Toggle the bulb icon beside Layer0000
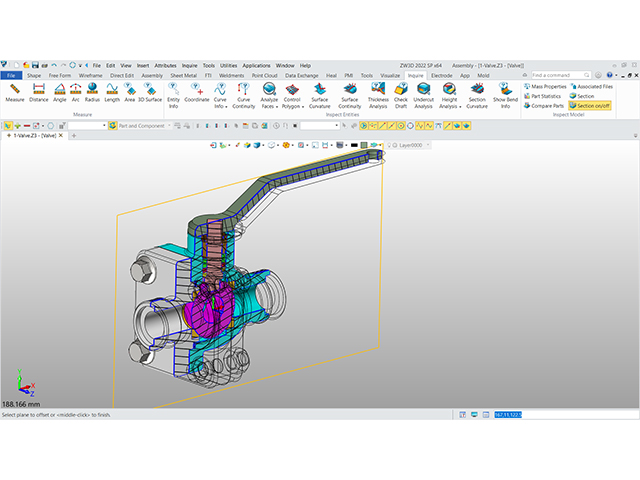Screen dimensions: 640x480 click(x=389, y=145)
